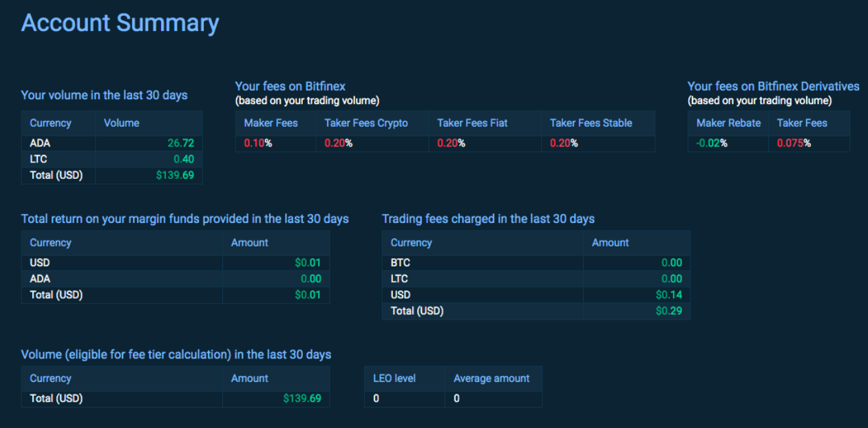Screen dimensions: 868x428
Task: Select the total volume $139.69 under Your volume
Action: (x=175, y=175)
